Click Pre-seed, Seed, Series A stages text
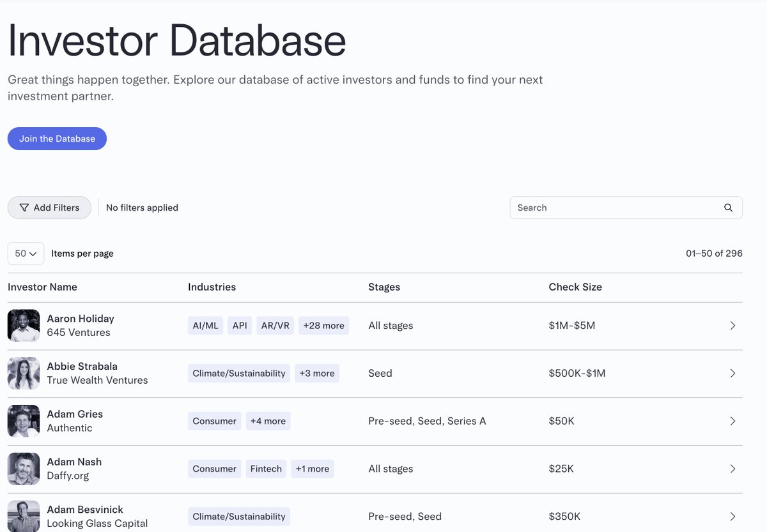767x532 pixels. 427,421
